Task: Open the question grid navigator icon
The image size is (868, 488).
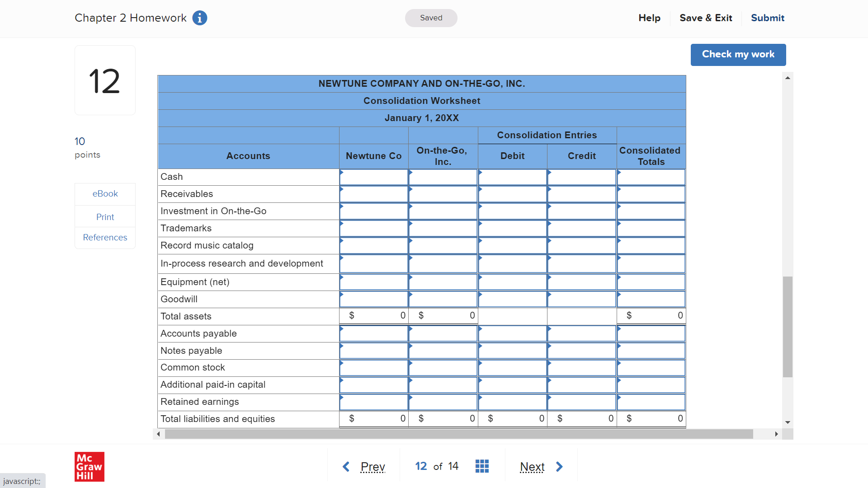Action: pos(482,466)
